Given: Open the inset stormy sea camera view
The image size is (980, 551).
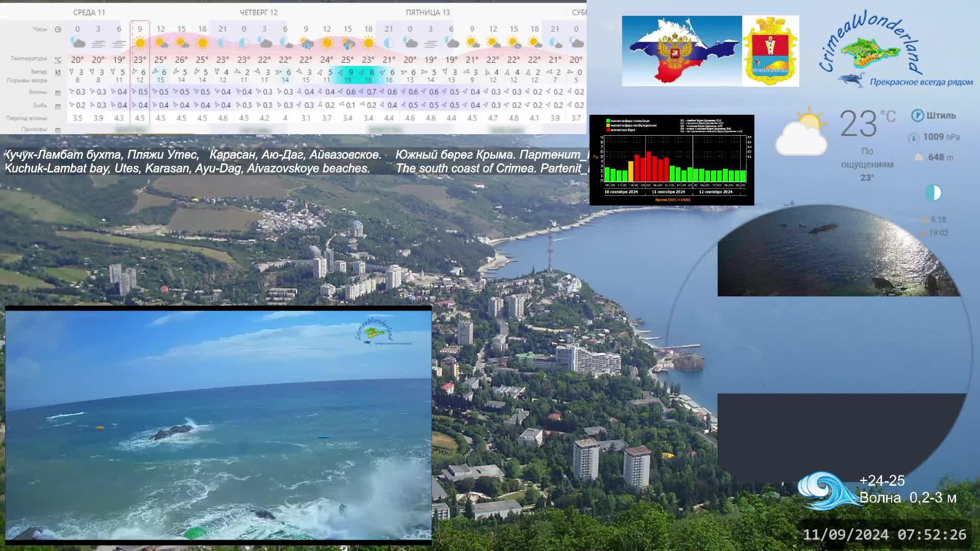Looking at the screenshot, I should click(218, 424).
